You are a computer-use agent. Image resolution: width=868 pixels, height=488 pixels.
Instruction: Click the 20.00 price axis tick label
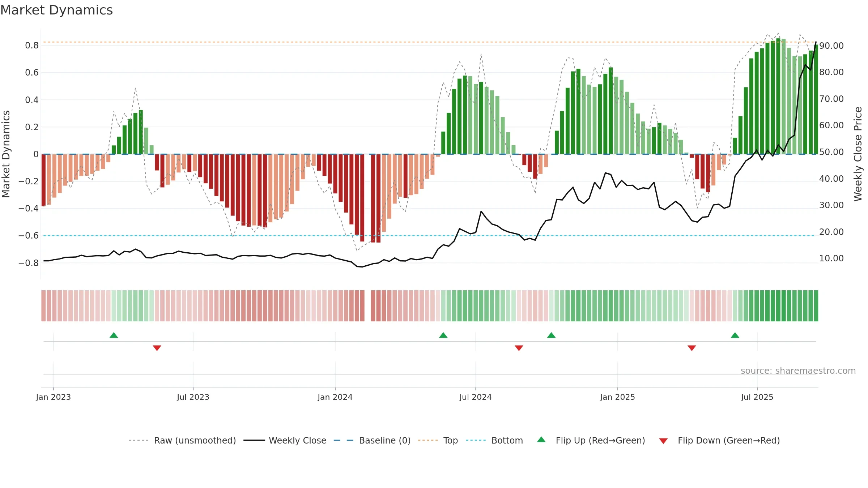tap(831, 232)
